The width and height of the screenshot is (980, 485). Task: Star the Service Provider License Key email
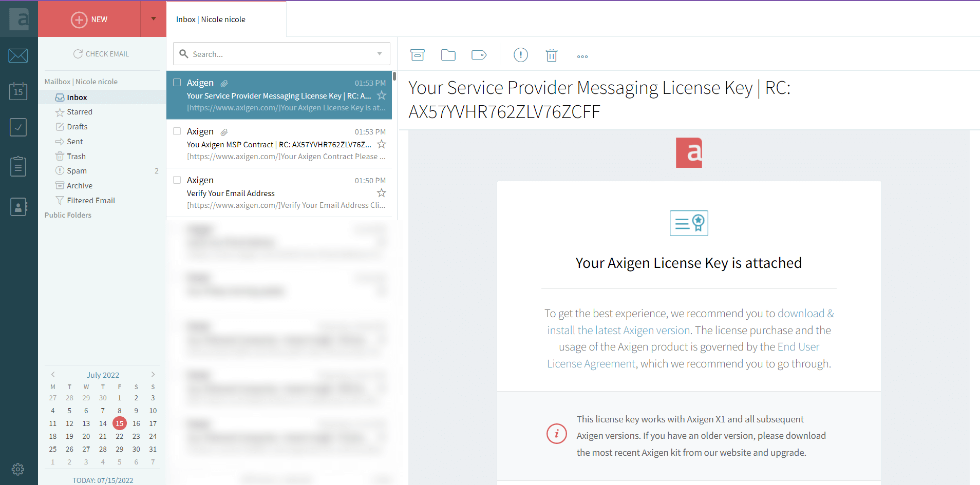(382, 95)
